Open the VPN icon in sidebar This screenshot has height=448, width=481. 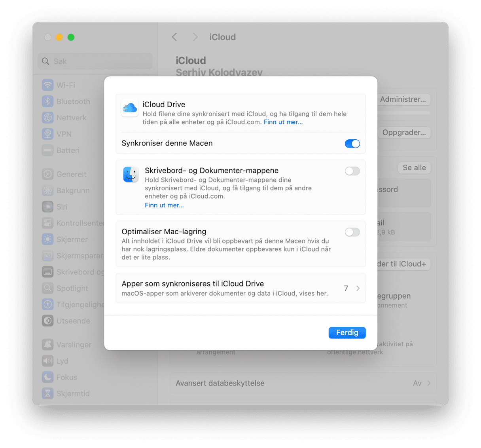(47, 134)
